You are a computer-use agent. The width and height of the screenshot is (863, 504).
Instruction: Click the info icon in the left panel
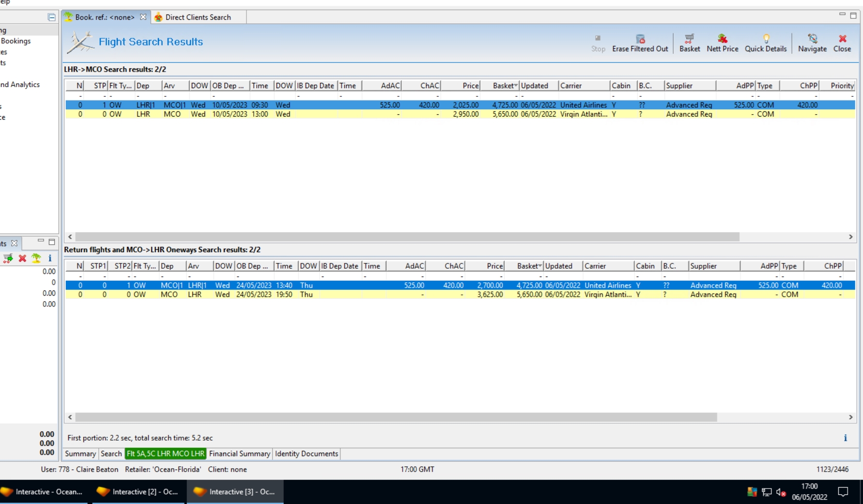49,258
